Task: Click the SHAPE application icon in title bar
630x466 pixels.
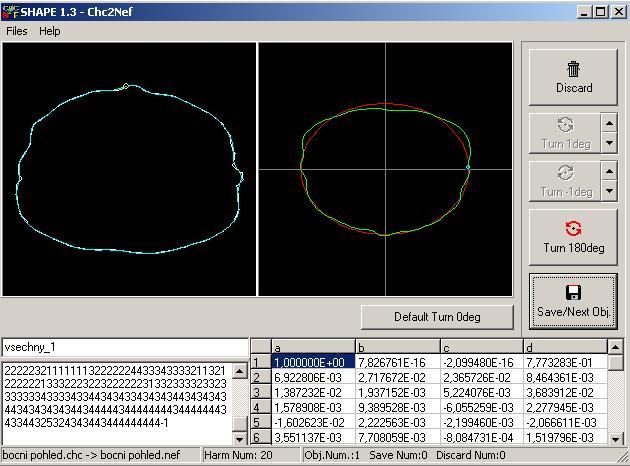Action: [10, 12]
